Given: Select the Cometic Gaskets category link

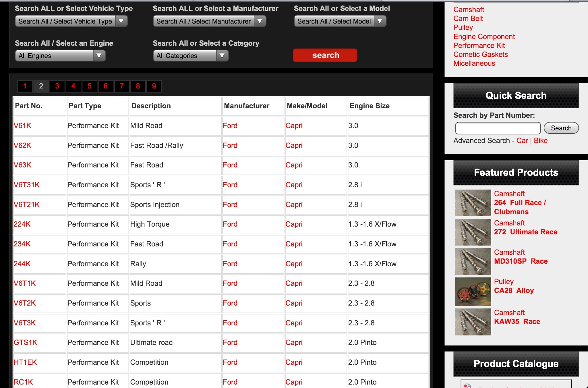Looking at the screenshot, I should click(480, 55).
